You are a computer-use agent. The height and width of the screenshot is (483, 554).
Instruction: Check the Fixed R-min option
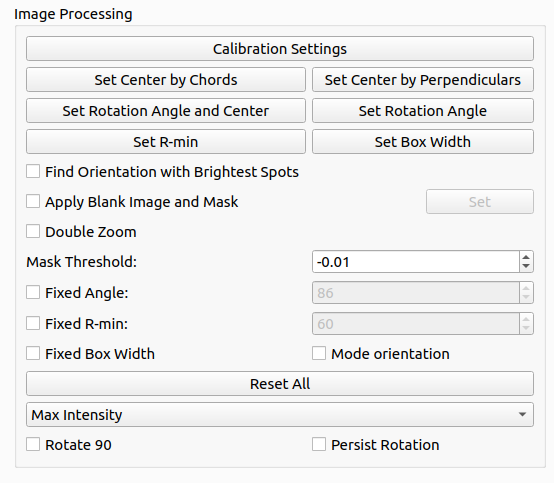tap(33, 323)
